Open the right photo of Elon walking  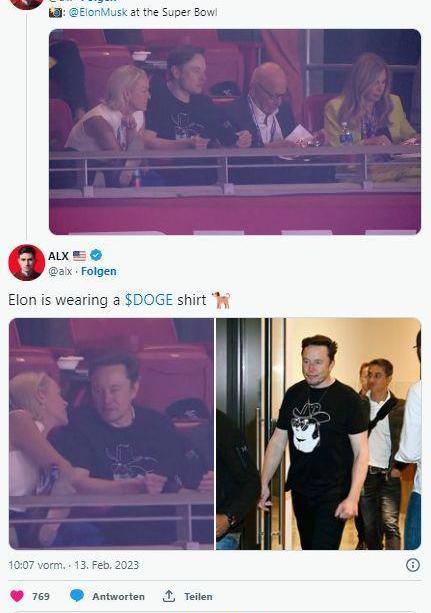pyautogui.click(x=319, y=434)
